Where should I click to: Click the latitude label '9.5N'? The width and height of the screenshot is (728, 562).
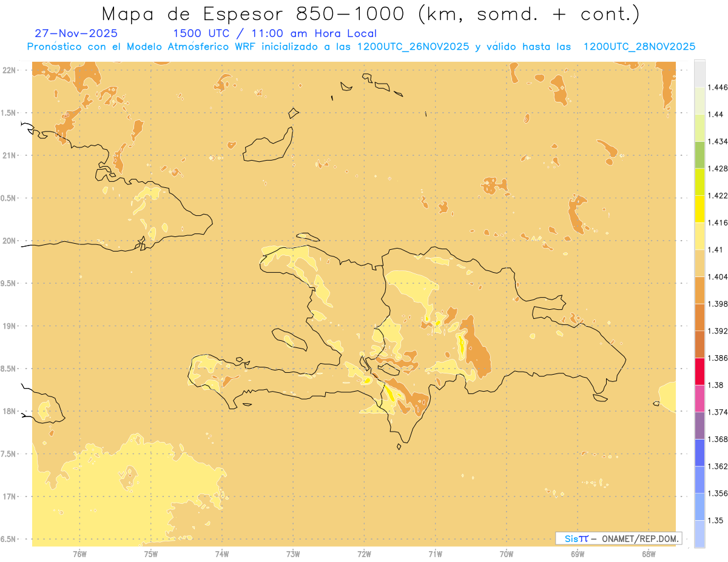tap(8, 283)
